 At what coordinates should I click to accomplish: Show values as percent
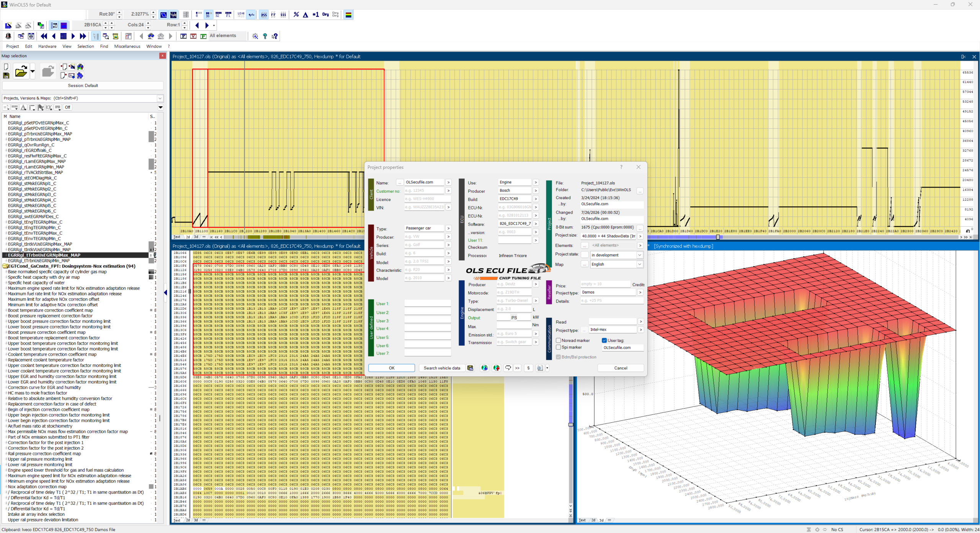296,15
